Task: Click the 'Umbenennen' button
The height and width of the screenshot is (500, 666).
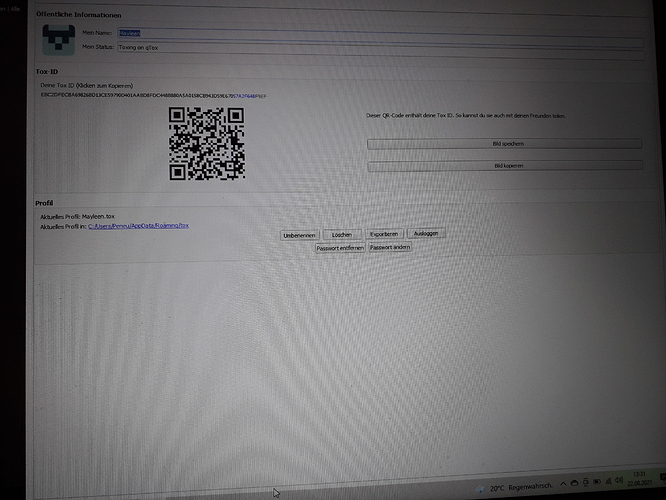Action: (x=299, y=235)
